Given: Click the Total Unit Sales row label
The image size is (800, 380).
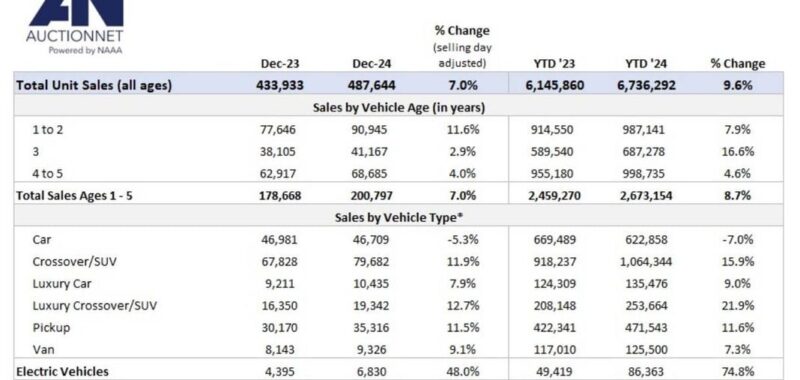Looking at the screenshot, I should (94, 85).
